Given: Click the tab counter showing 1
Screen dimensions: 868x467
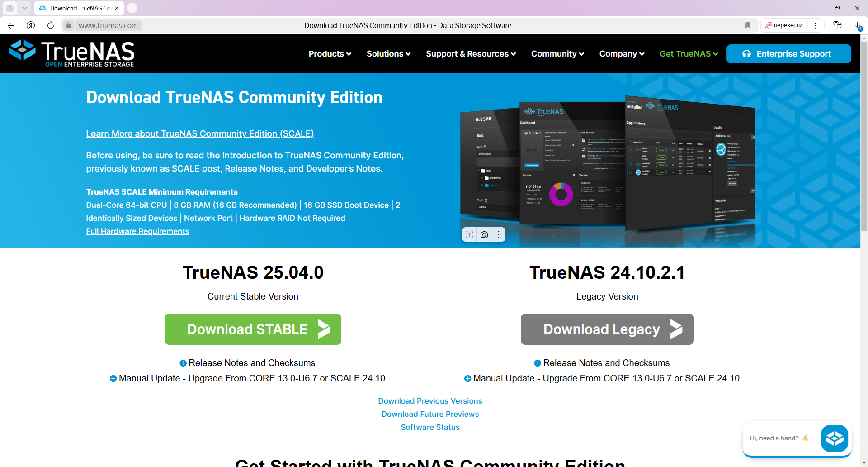Looking at the screenshot, I should (10, 8).
